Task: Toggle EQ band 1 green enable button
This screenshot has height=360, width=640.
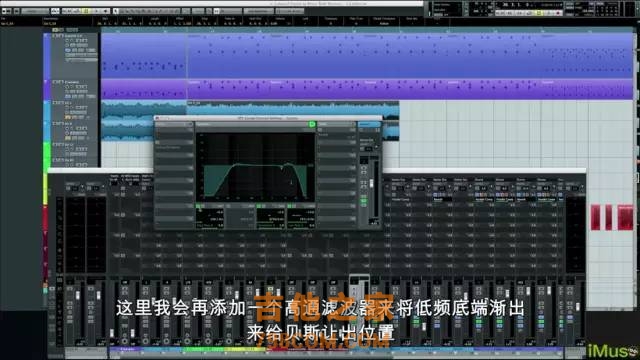Action: (198, 207)
